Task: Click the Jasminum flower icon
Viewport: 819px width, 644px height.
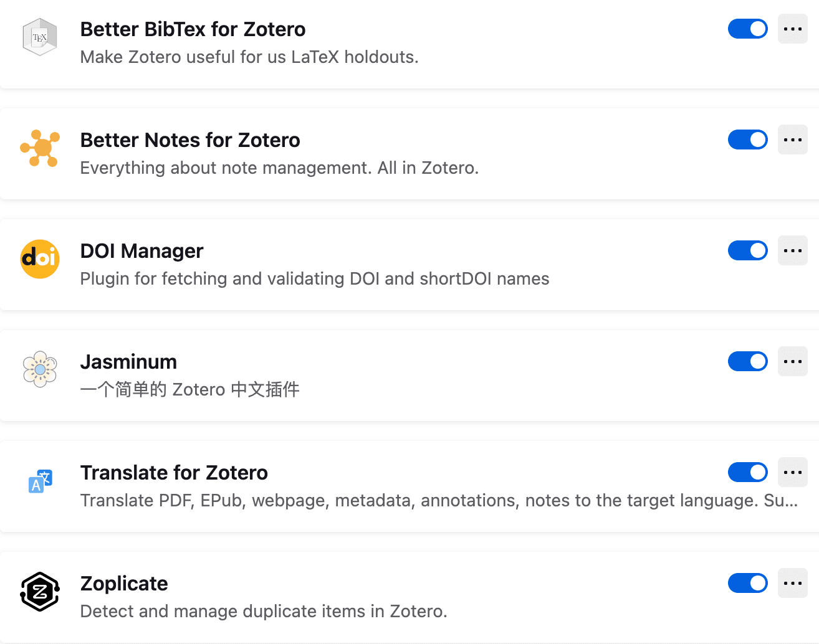Action: pyautogui.click(x=40, y=369)
